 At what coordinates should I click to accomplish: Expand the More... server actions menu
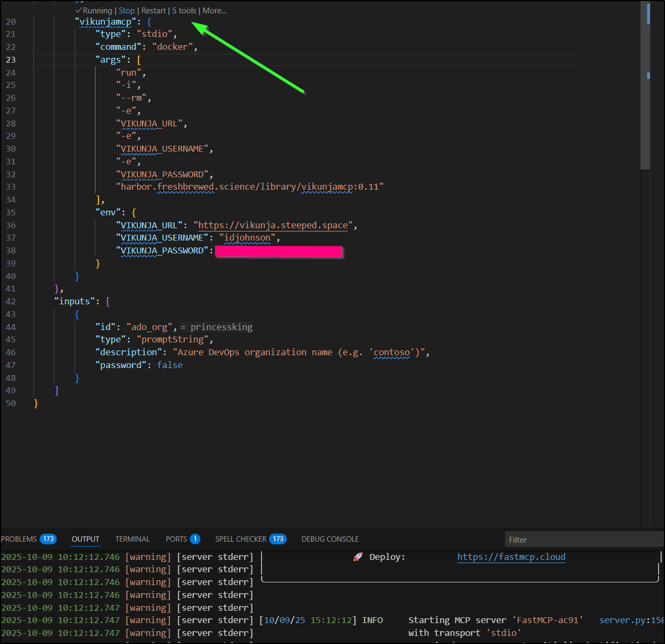pyautogui.click(x=214, y=11)
